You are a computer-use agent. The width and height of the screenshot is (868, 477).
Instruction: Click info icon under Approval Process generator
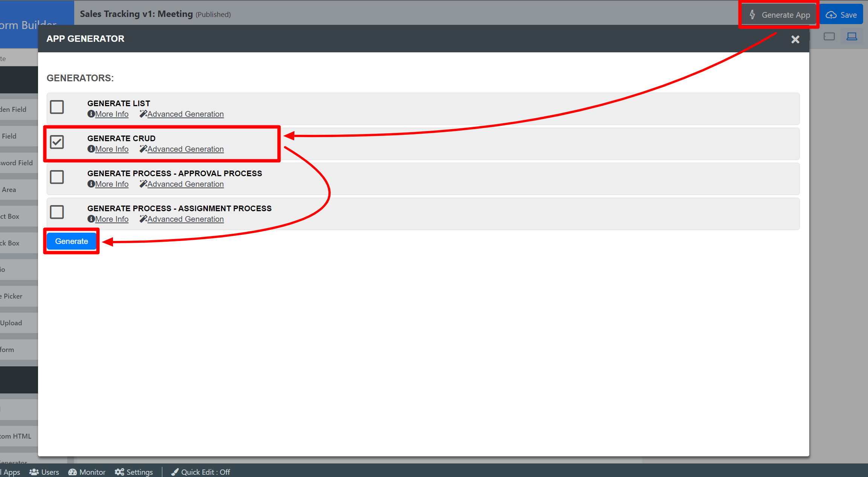[x=91, y=184]
